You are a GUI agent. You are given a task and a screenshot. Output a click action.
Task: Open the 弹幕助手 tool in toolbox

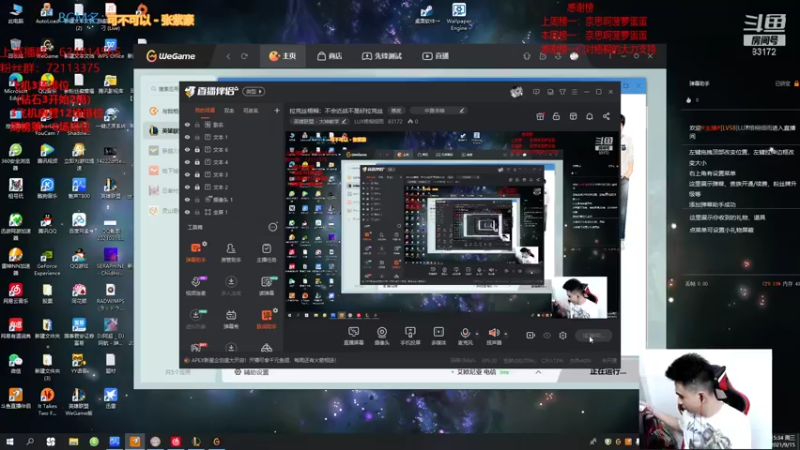pos(195,252)
